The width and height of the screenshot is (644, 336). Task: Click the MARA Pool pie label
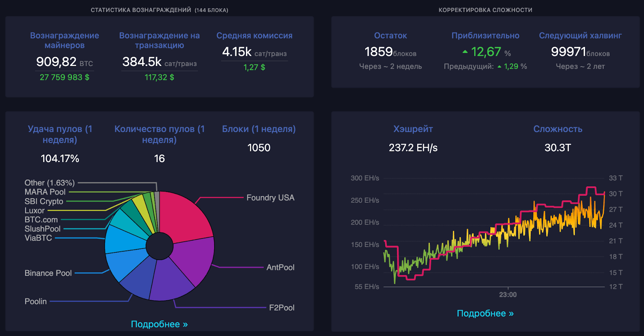click(45, 192)
